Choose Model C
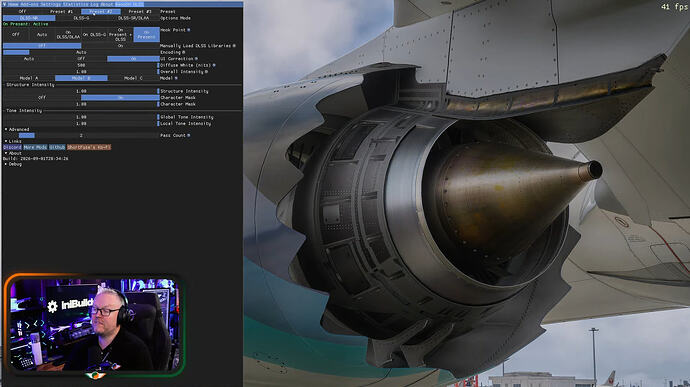690x387 pixels. 133,78
